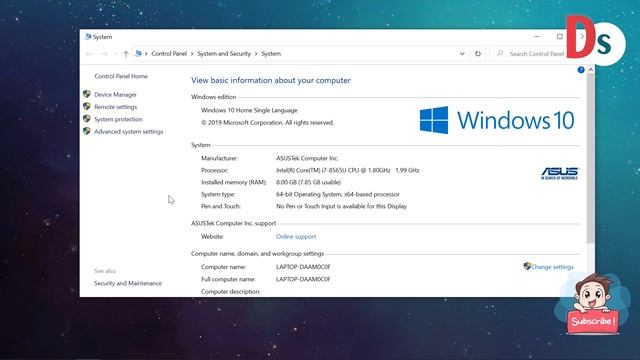The height and width of the screenshot is (360, 640).
Task: Click the computer icon in address bar
Action: pos(138,53)
